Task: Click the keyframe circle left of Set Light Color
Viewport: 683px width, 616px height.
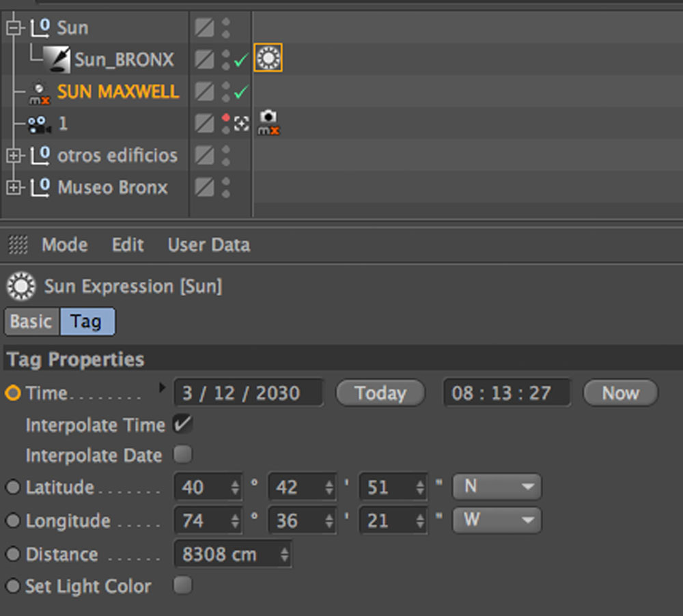Action: (12, 586)
